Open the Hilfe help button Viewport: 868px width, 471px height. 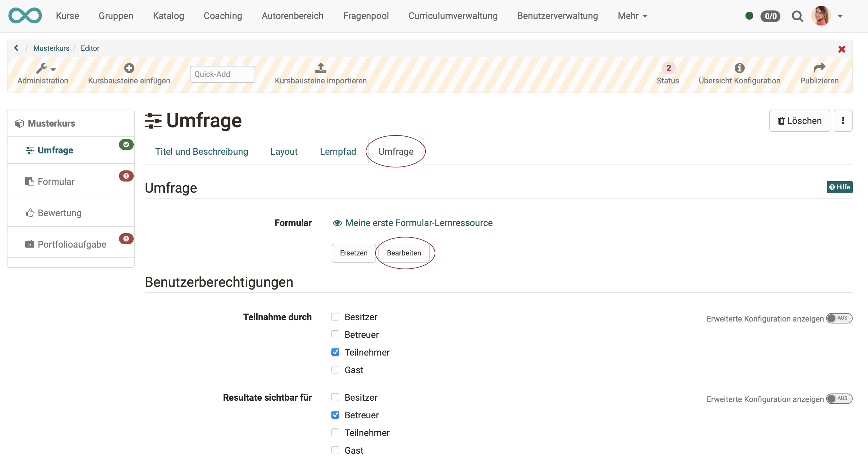pos(839,187)
